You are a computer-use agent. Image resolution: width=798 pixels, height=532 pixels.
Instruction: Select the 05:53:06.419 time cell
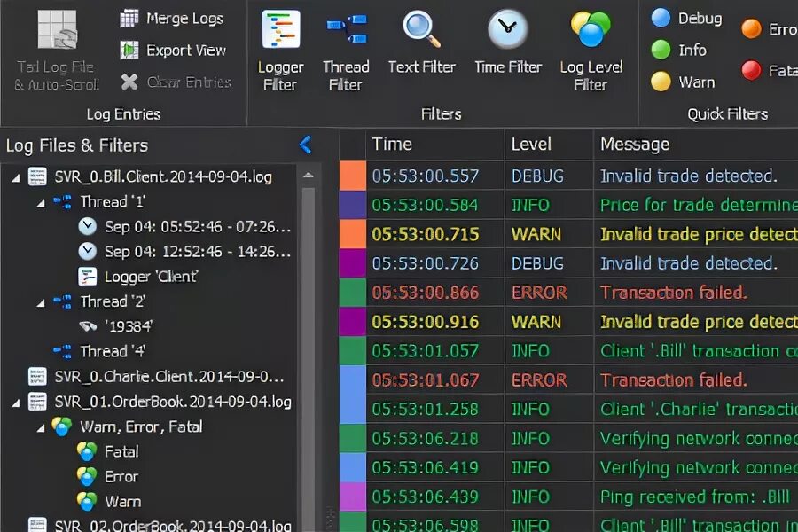pos(435,467)
